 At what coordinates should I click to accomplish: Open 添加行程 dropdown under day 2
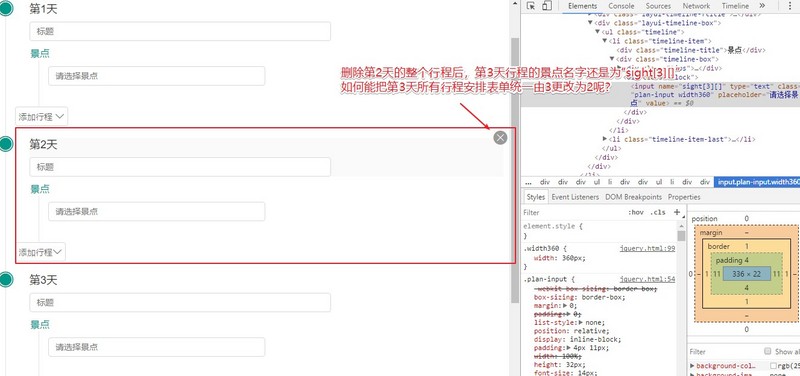pos(40,252)
